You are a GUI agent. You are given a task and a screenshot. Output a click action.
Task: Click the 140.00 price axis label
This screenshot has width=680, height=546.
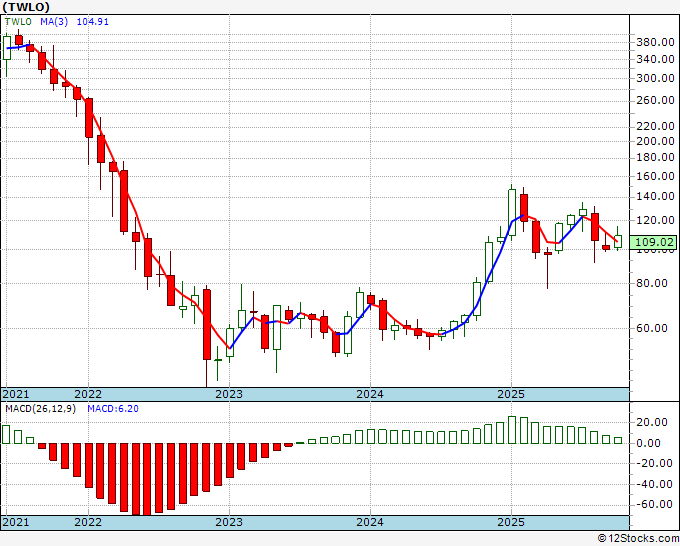coord(655,196)
